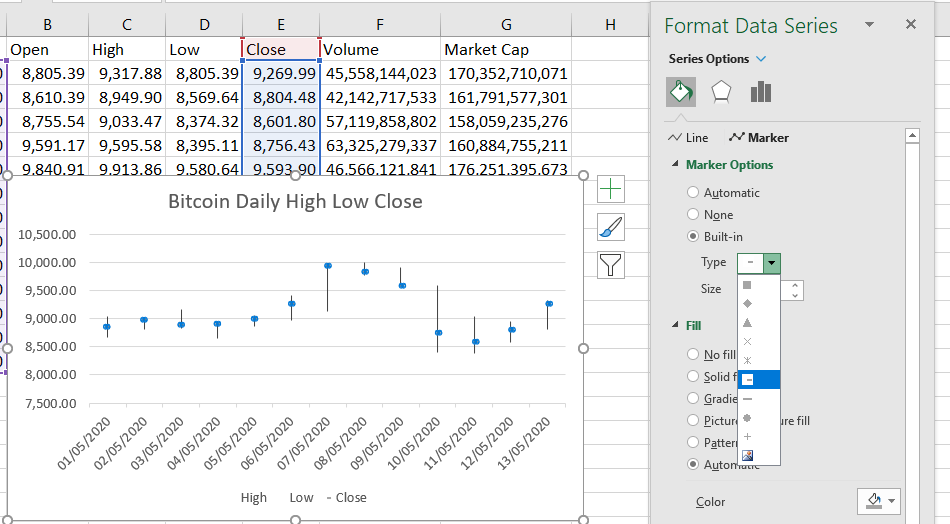Choose the diamond marker type
950x524 pixels.
click(747, 303)
